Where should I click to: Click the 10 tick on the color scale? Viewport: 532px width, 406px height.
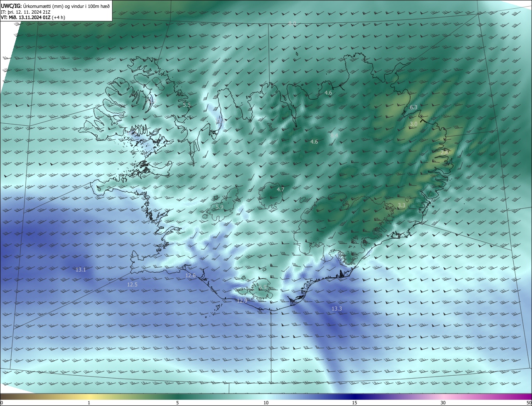(x=266, y=403)
